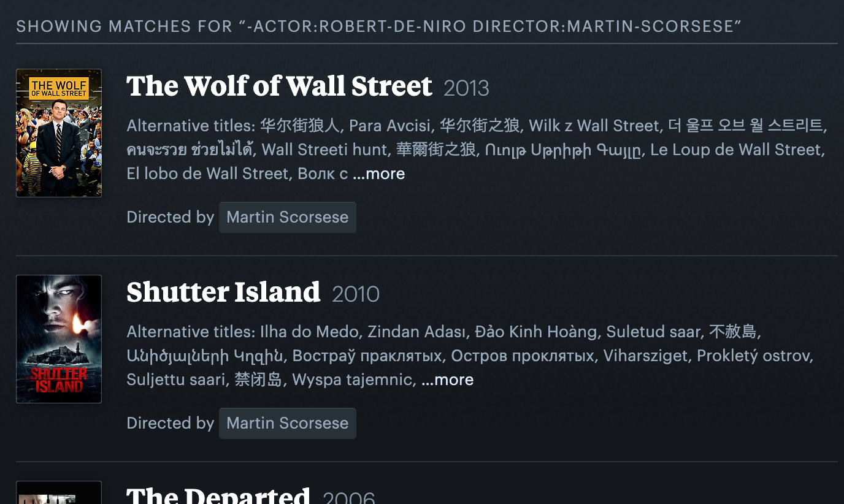
Task: Click the Shutter Island film title
Action: (x=223, y=292)
